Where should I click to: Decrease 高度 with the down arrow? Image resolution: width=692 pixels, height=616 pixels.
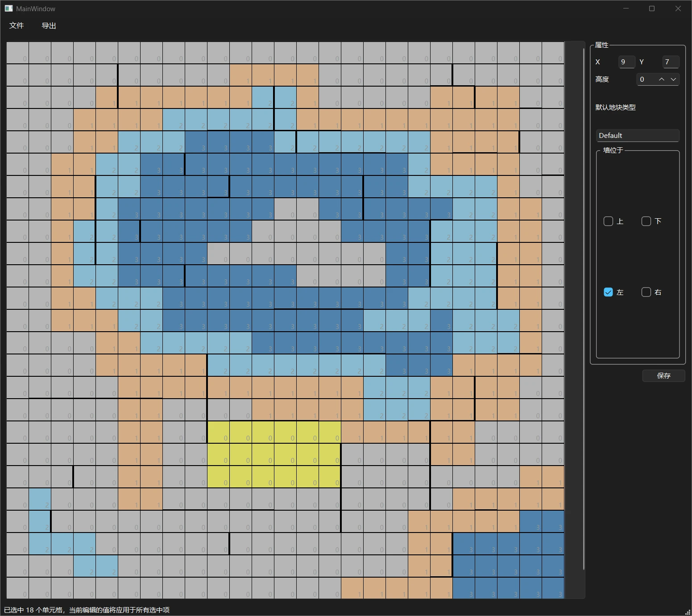673,79
